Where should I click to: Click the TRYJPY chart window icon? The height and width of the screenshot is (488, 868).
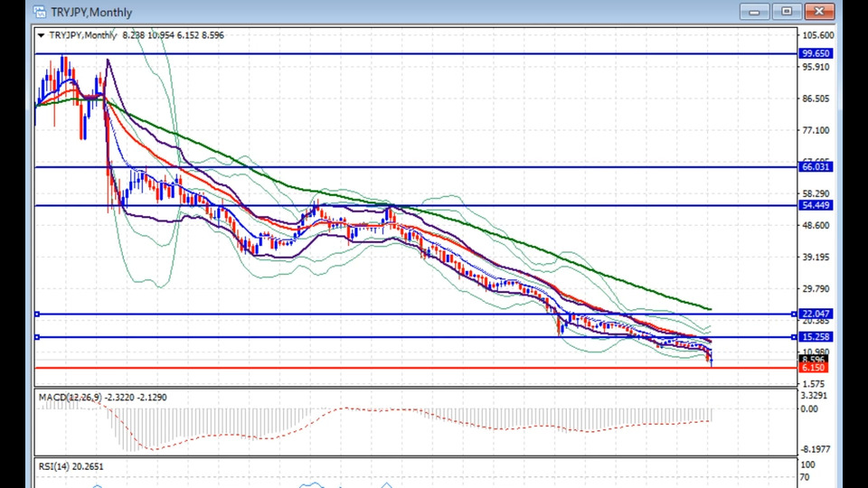pyautogui.click(x=39, y=12)
